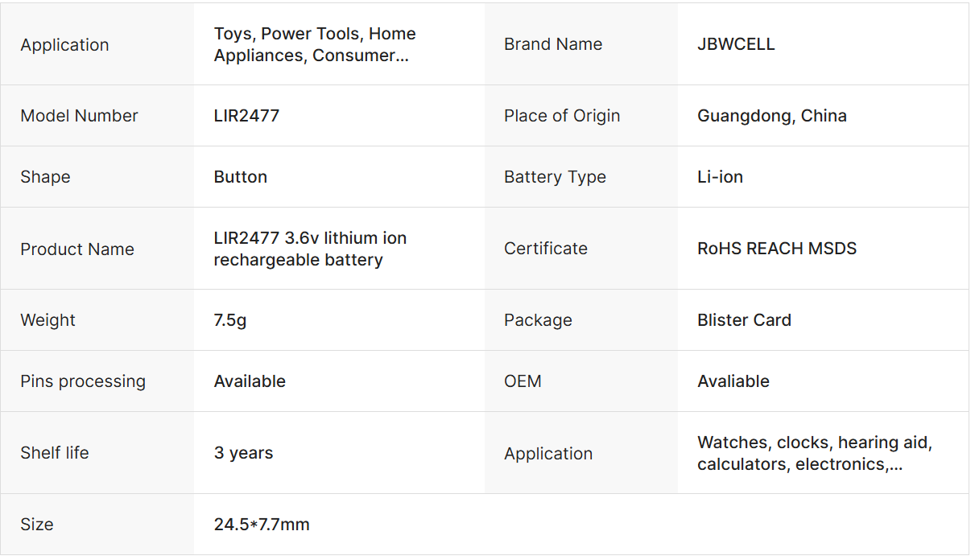
Task: Click the "Pins processing" label
Action: point(83,381)
